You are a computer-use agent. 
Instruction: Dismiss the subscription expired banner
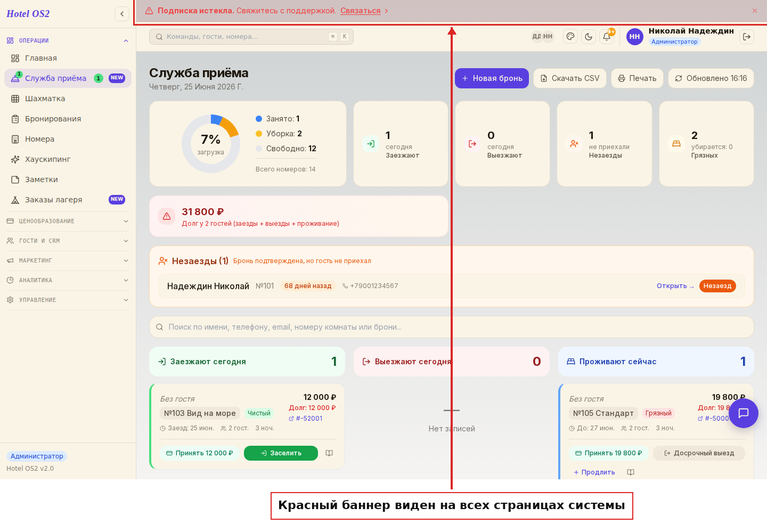coord(755,11)
